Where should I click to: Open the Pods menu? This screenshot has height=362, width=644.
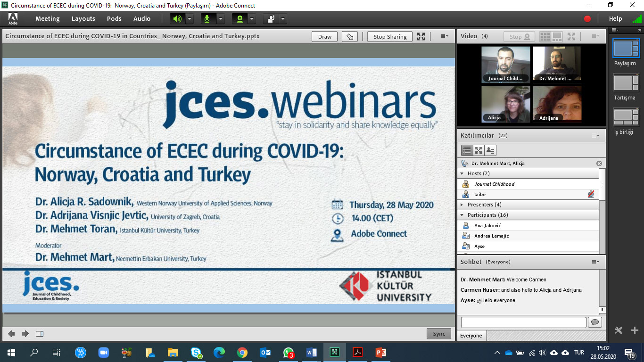click(114, 19)
